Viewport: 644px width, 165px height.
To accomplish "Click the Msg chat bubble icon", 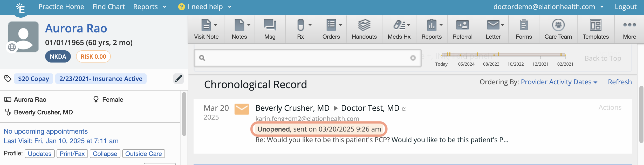I will pyautogui.click(x=270, y=25).
